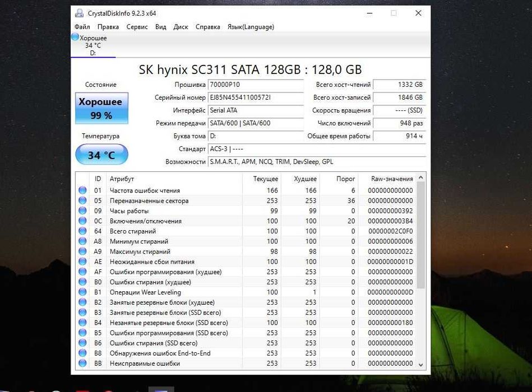Click the status icon for attribute 05
Viewport: 532px width, 392px height.
tap(82, 200)
